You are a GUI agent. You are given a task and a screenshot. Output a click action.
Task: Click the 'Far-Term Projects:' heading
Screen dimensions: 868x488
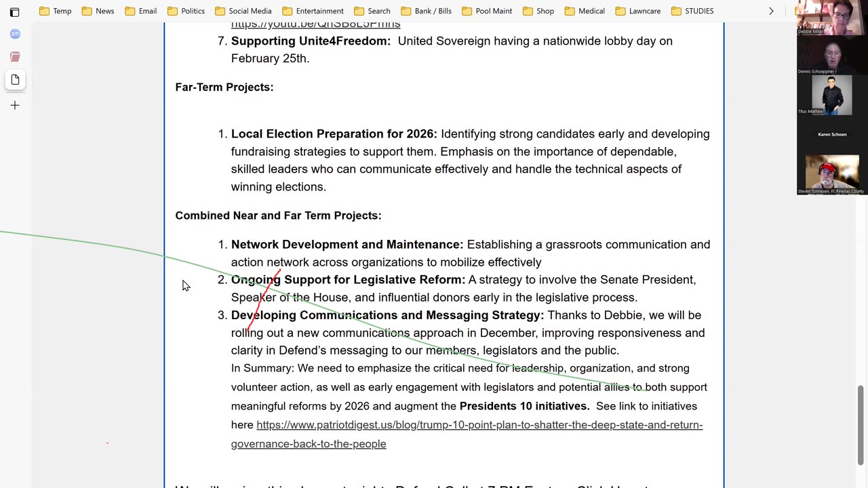click(x=224, y=87)
